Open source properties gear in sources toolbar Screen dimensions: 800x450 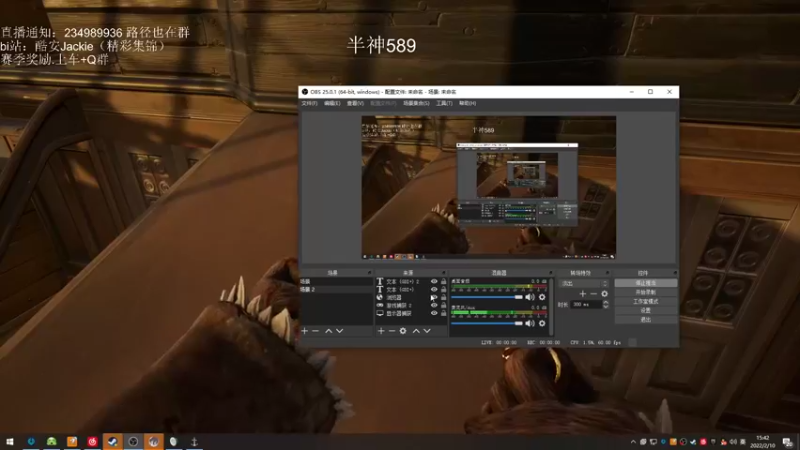point(403,331)
